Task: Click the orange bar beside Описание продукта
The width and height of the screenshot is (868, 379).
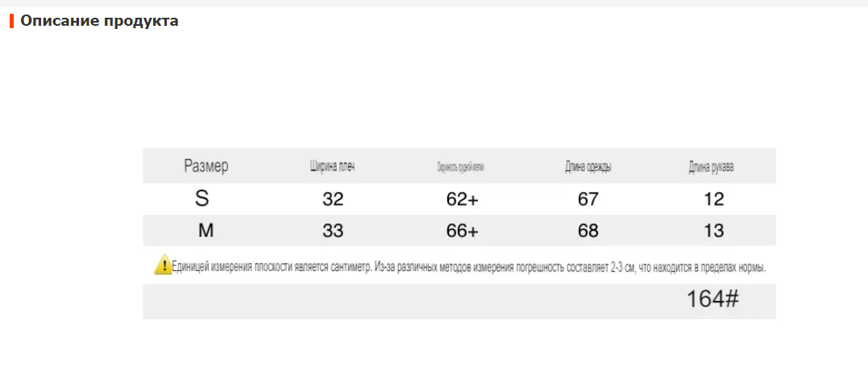Action: click(x=11, y=22)
